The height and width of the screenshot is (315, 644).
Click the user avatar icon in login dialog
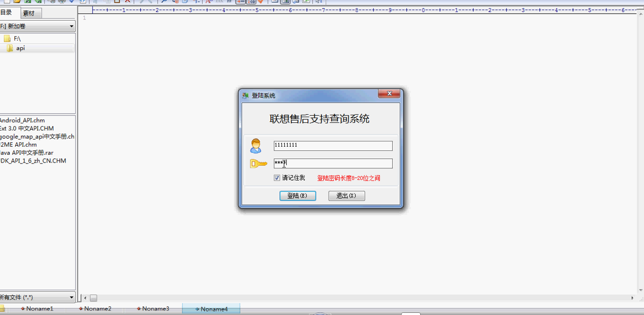coord(256,146)
